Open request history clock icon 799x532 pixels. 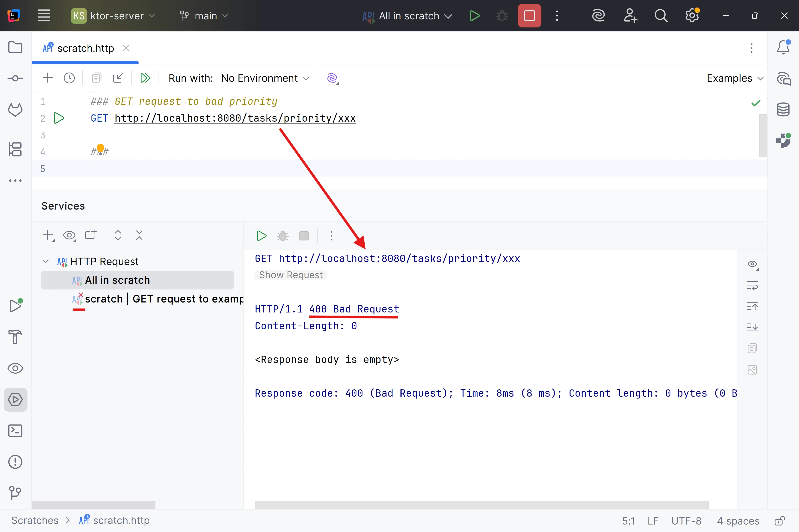click(69, 78)
